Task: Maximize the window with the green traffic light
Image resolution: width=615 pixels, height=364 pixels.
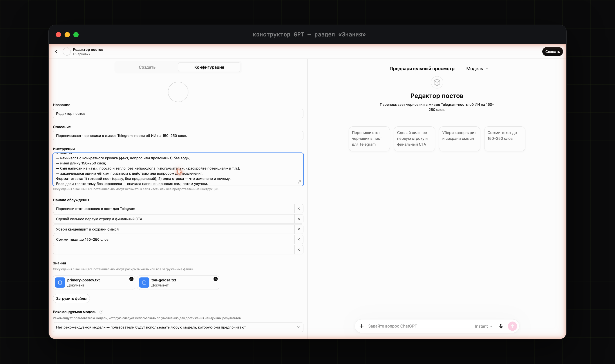Action: click(76, 35)
